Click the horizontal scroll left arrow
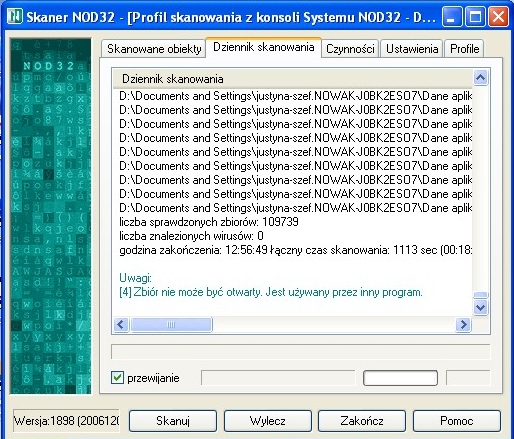The width and height of the screenshot is (514, 439). click(x=121, y=324)
